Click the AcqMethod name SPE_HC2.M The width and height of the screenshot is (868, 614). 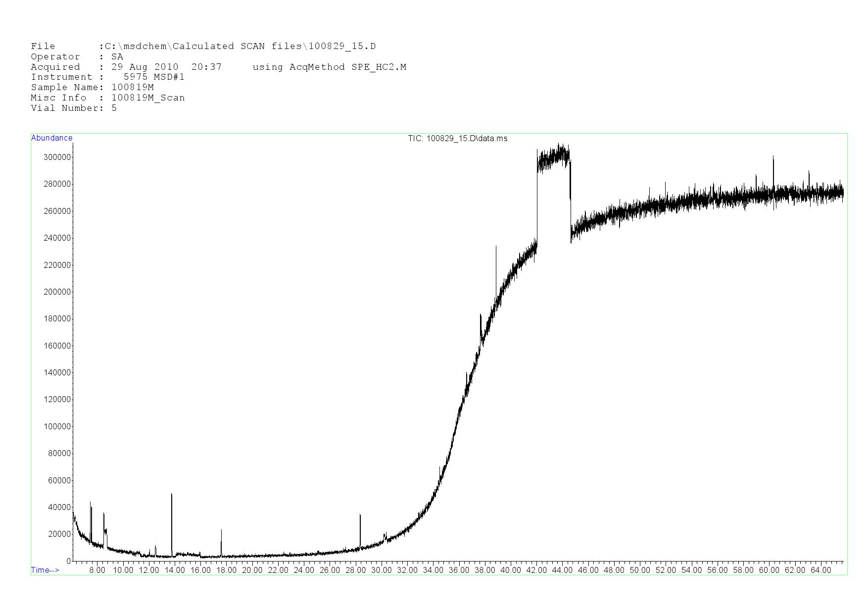tap(379, 67)
